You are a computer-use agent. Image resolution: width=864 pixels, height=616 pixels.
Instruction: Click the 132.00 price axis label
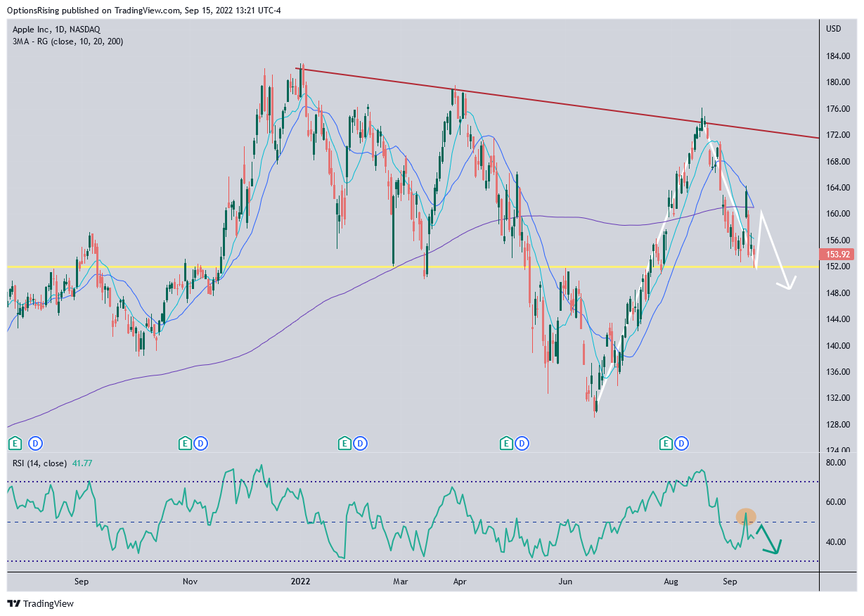[837, 398]
